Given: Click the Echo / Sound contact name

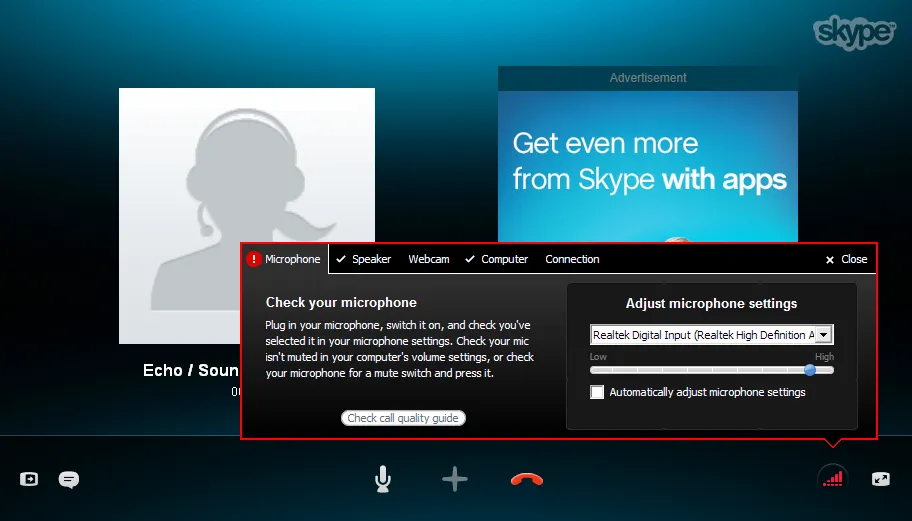Looking at the screenshot, I should [x=191, y=370].
